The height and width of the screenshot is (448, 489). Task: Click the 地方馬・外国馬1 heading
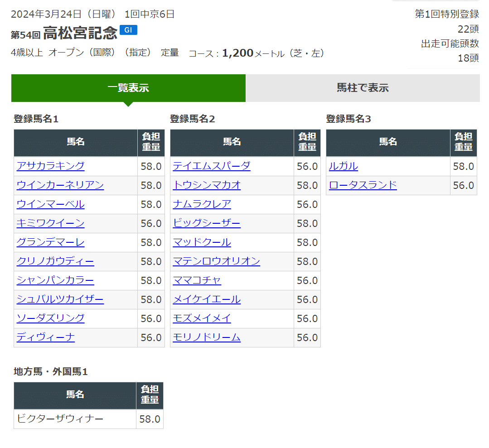50,371
